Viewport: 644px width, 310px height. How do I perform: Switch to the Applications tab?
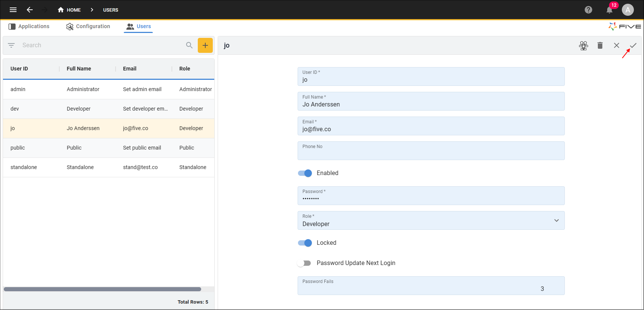[x=29, y=26]
